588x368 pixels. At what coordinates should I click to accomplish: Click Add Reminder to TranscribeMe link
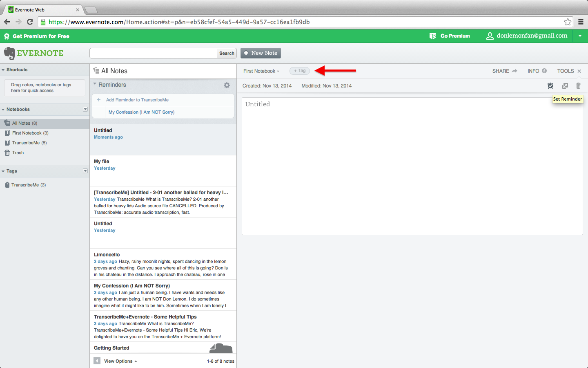(x=137, y=100)
